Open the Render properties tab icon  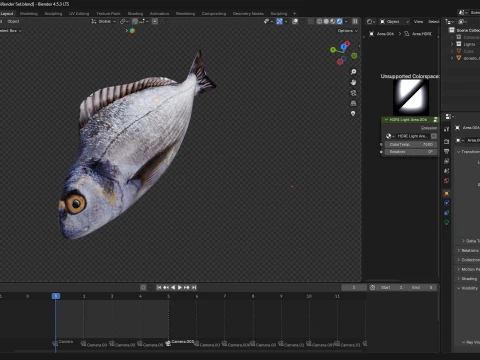446,142
